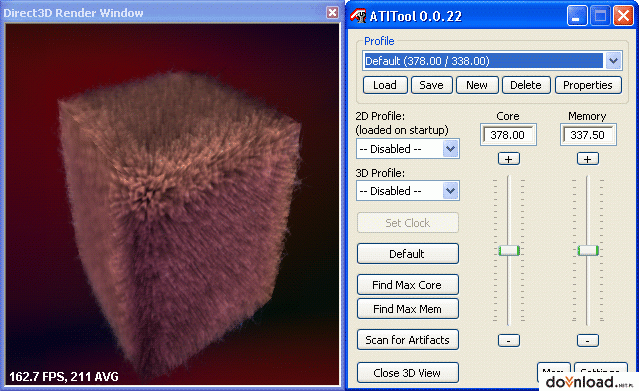Decrease Memory clock with minus button
The width and height of the screenshot is (639, 391).
pyautogui.click(x=588, y=340)
